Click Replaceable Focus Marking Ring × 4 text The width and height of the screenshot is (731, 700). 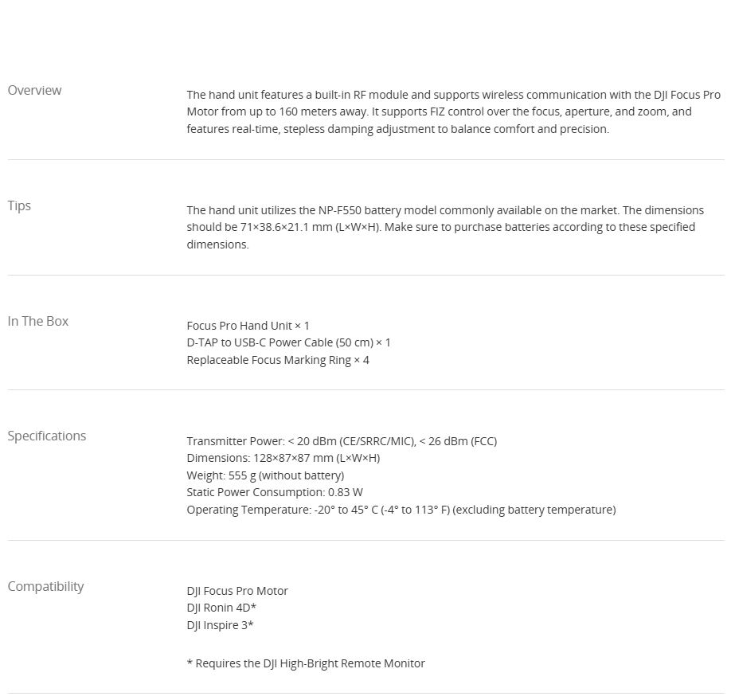pyautogui.click(x=278, y=360)
